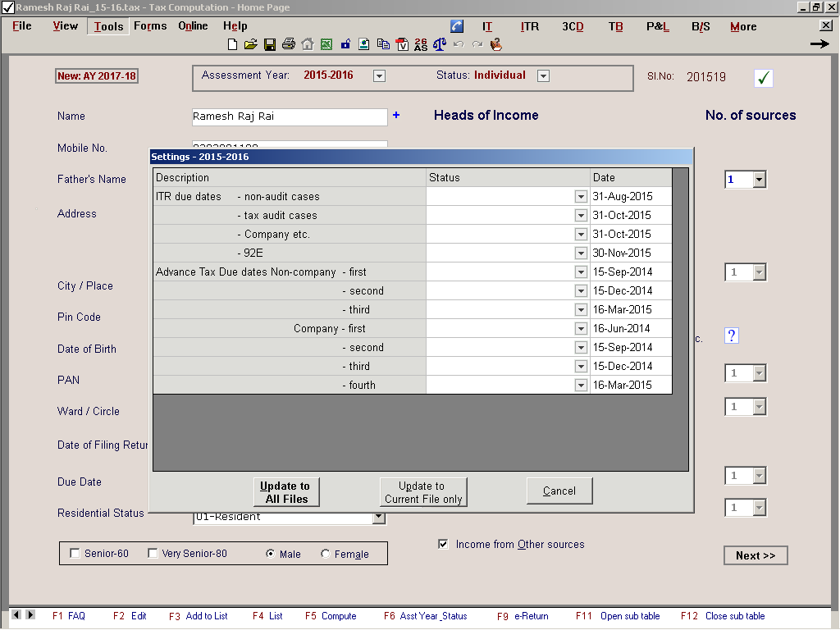Go to Home page via house icon
The width and height of the screenshot is (840, 630).
click(308, 44)
